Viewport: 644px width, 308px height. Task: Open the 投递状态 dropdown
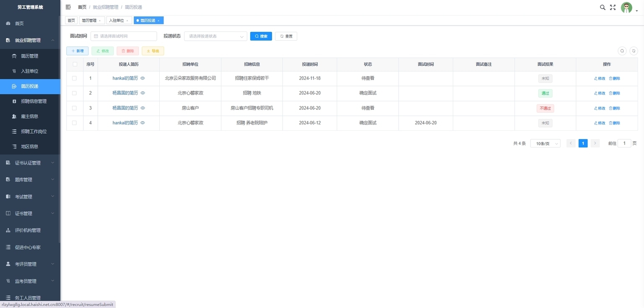coord(216,36)
